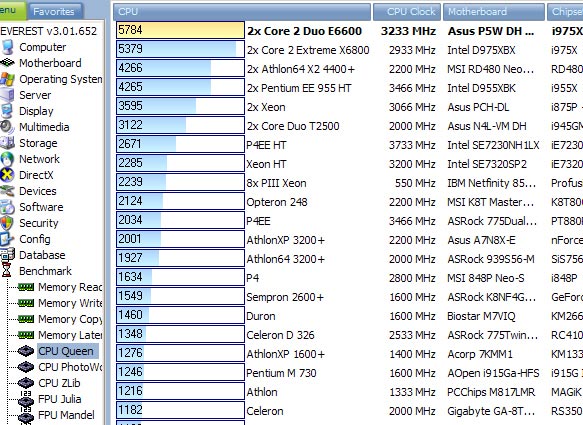Click the CPU Queen chip icon
583x425 pixels.
[26, 351]
